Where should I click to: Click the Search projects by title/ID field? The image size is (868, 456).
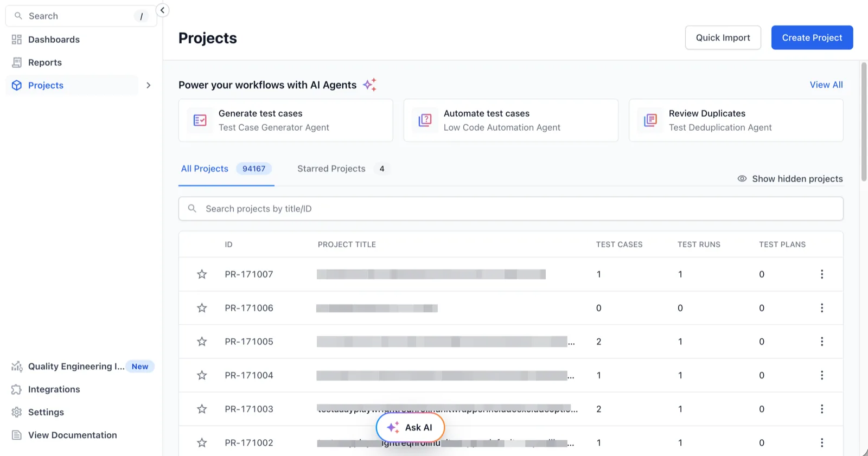click(x=510, y=209)
